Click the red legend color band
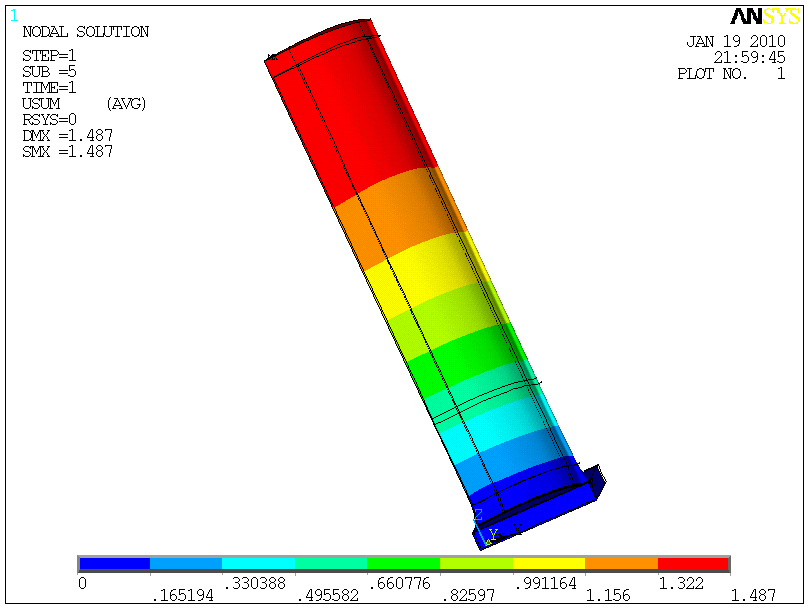This screenshot has width=810, height=610. pyautogui.click(x=693, y=564)
